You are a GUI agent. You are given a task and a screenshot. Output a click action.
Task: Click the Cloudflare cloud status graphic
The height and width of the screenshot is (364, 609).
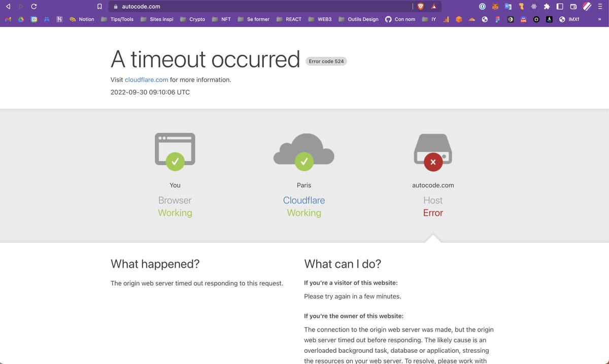tap(304, 152)
